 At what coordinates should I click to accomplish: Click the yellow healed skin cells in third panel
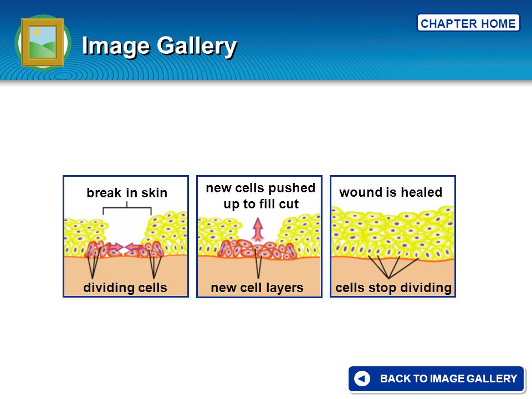point(392,233)
